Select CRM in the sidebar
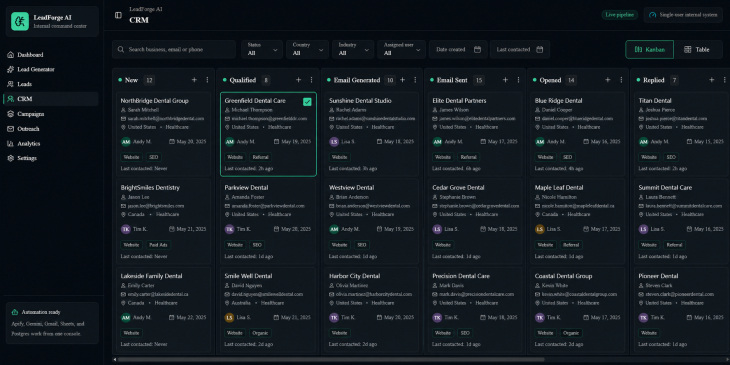The image size is (730, 365). 51,99
